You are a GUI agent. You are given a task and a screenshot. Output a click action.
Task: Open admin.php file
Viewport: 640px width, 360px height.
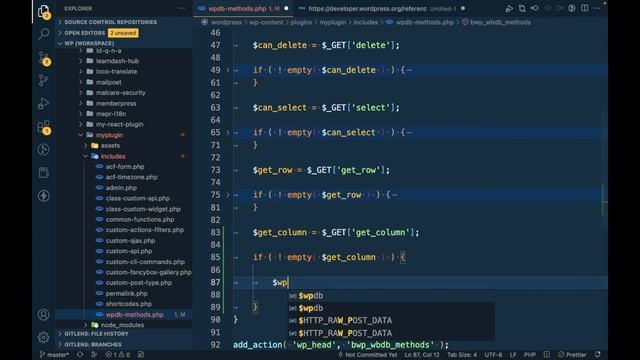click(121, 188)
